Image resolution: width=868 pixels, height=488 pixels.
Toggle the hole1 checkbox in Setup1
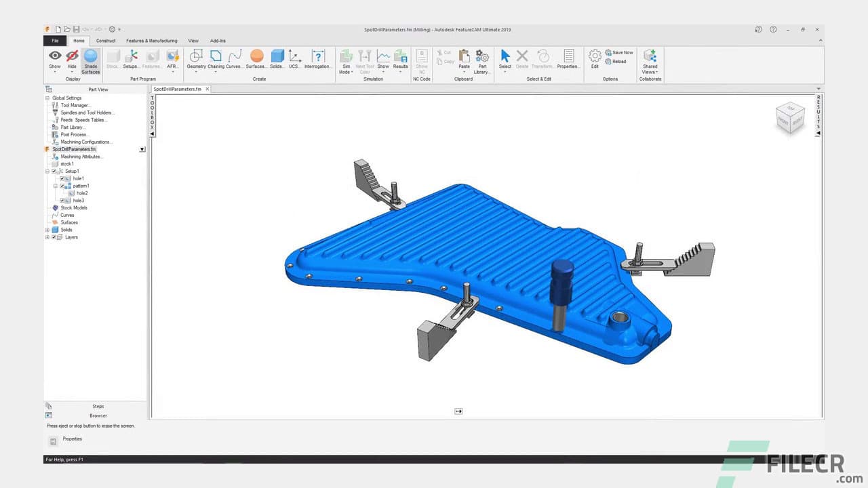(63, 177)
